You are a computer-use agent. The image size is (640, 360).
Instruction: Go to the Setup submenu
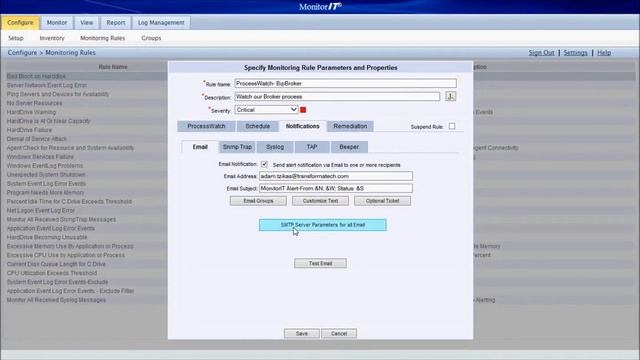pos(16,38)
